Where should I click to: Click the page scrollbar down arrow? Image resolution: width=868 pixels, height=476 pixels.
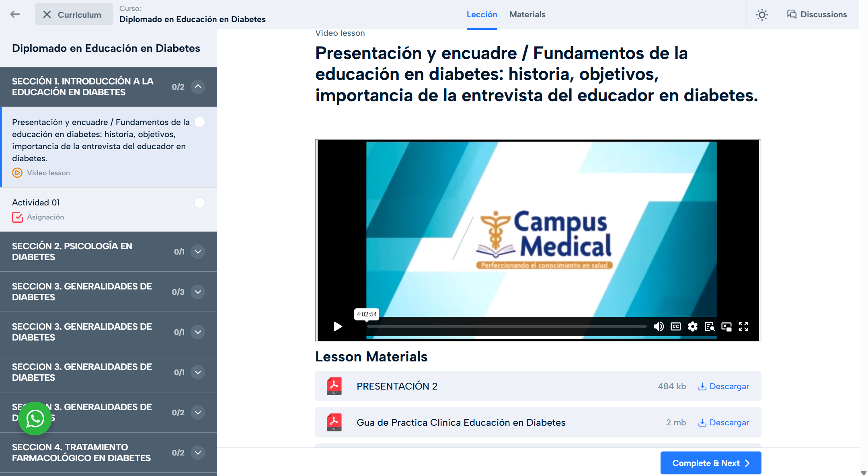[x=863, y=472]
